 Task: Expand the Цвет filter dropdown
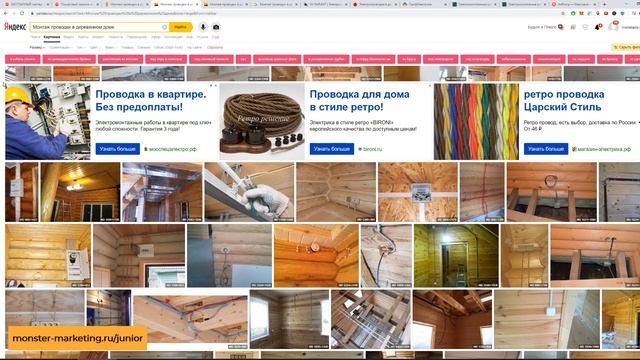pos(96,47)
